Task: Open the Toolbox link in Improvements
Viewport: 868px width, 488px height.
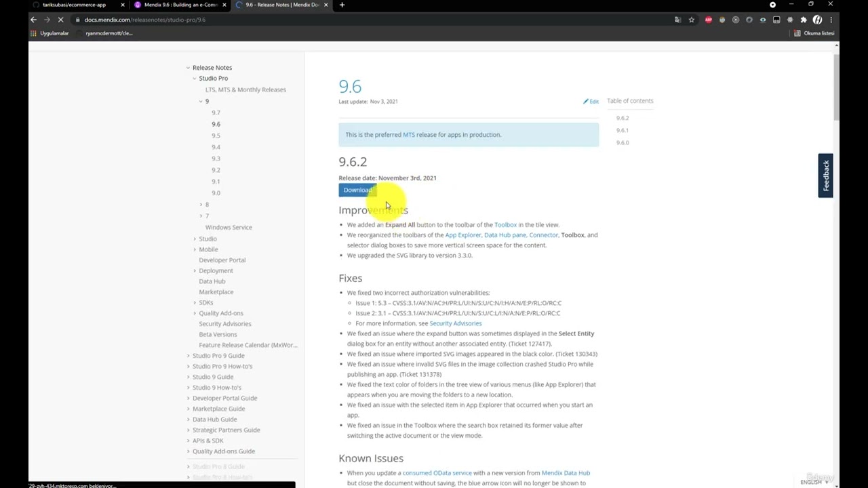Action: (x=505, y=225)
